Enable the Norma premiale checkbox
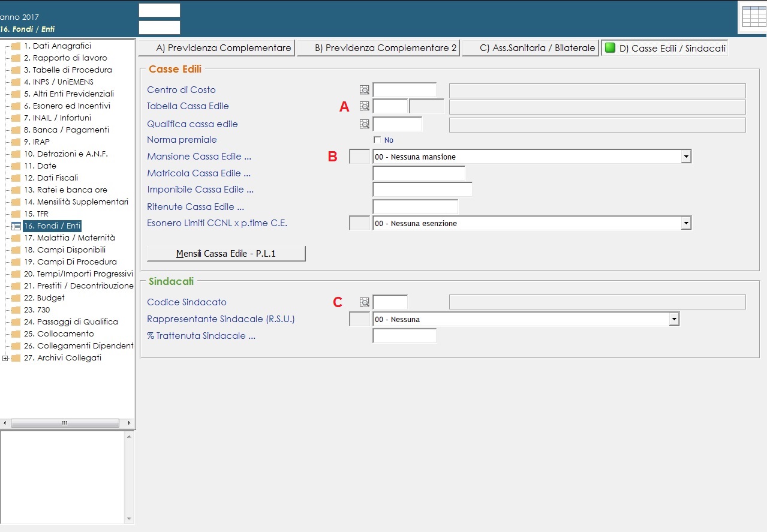Viewport: 767px width, 532px height. point(377,140)
